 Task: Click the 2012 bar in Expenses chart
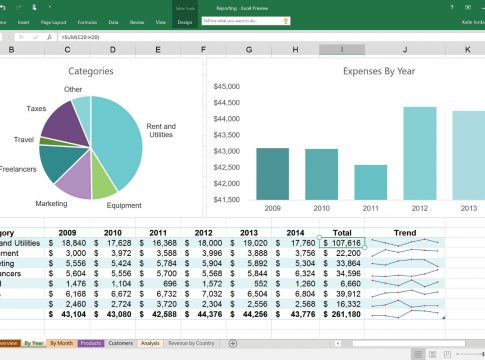[x=420, y=153]
